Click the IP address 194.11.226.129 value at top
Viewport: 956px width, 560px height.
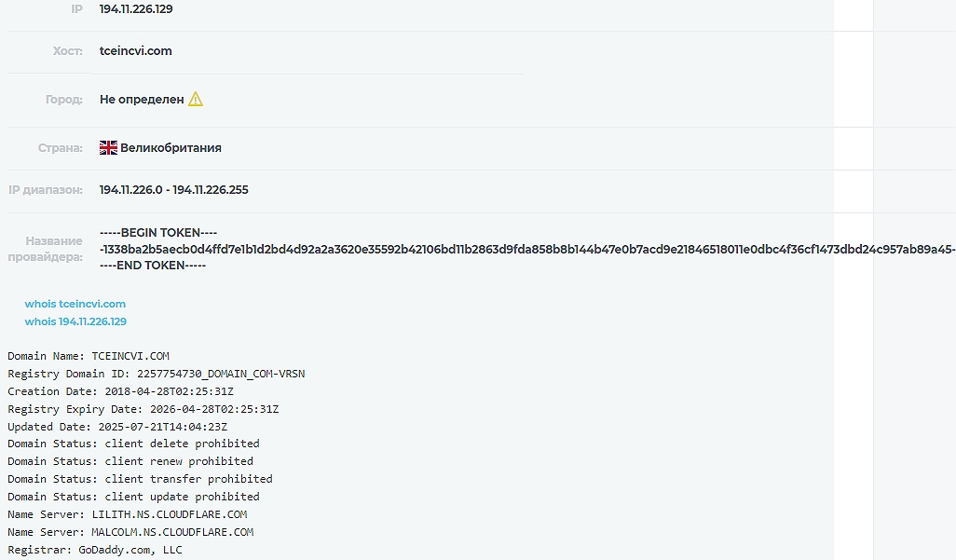pos(136,9)
